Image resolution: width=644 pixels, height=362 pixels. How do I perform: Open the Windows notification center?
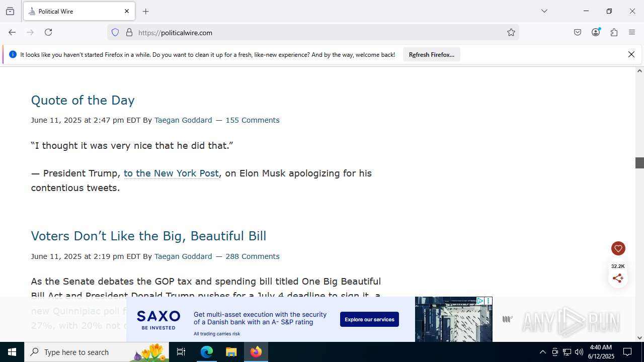[x=627, y=352]
